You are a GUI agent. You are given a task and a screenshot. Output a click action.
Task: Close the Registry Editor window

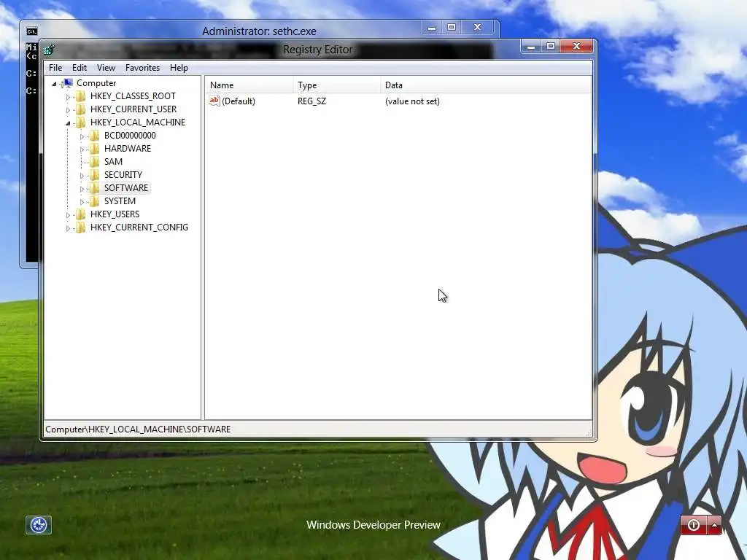pos(576,46)
